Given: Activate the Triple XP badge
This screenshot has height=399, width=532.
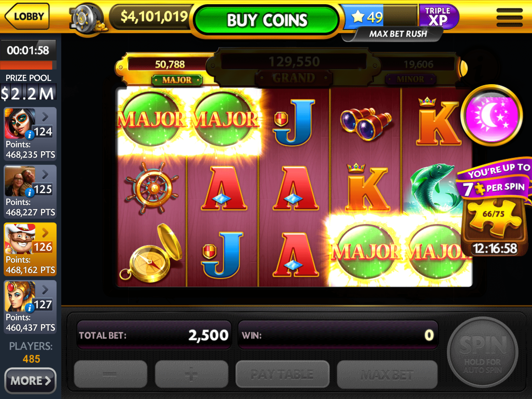Looking at the screenshot, I should [x=438, y=17].
